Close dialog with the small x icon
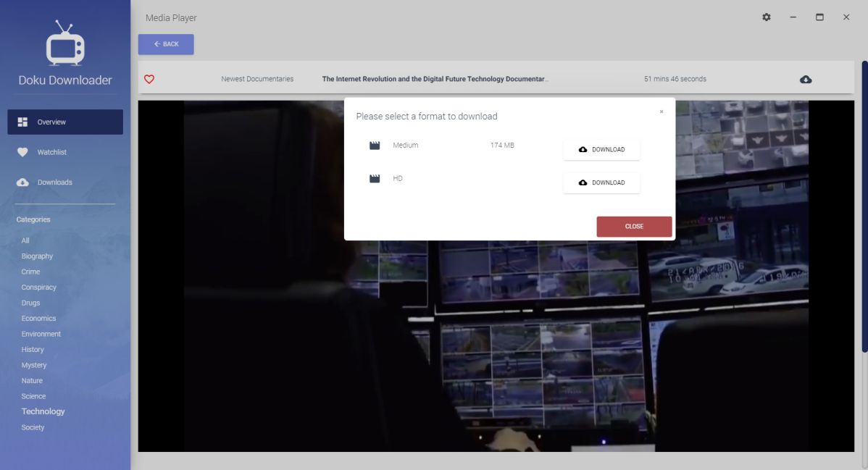Image resolution: width=868 pixels, height=470 pixels. pos(662,112)
